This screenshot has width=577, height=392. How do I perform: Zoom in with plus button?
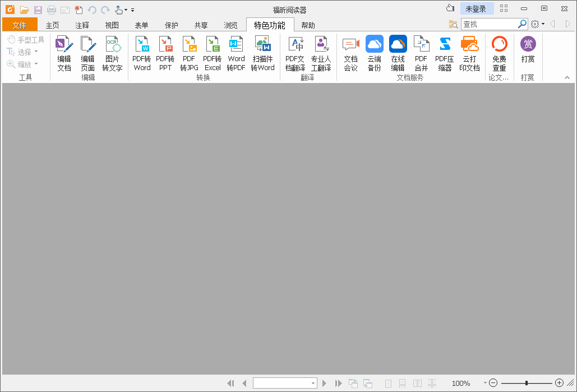pos(560,383)
